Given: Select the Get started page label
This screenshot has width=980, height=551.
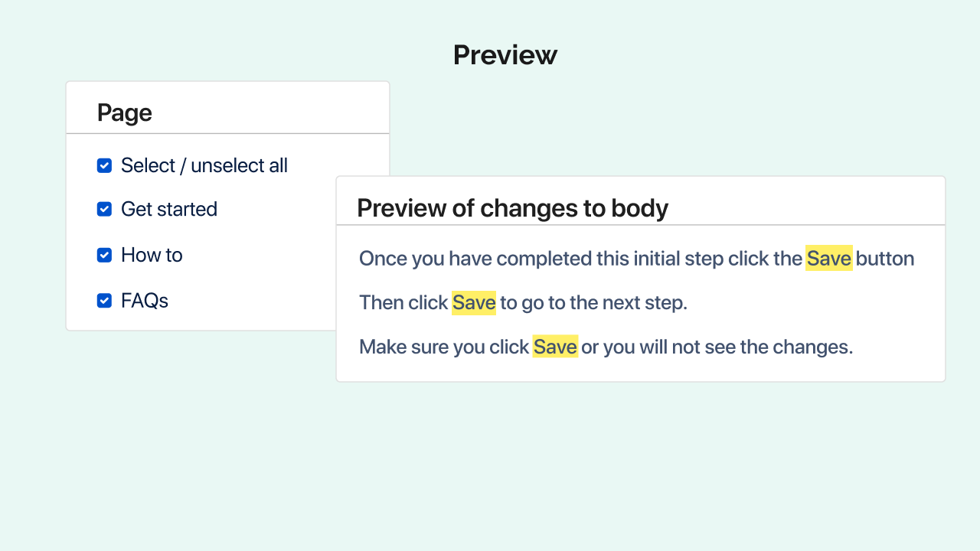Looking at the screenshot, I should coord(169,209).
